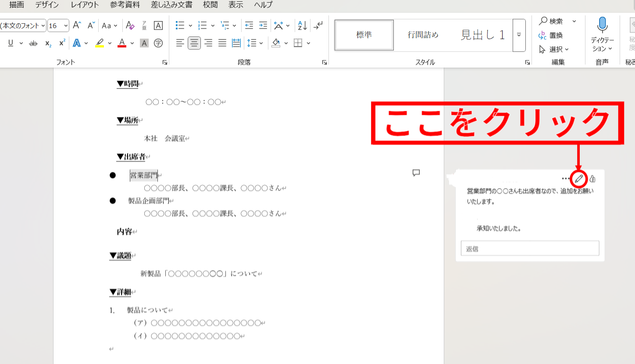Image resolution: width=635 pixels, height=364 pixels.
Task: Apply subscript formatting
Action: tap(47, 43)
